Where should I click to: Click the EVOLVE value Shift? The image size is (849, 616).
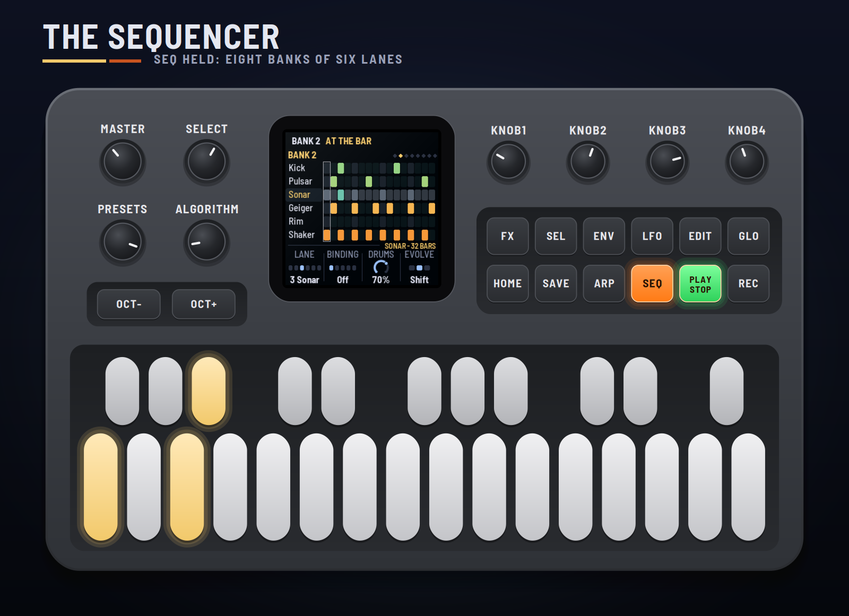point(419,280)
